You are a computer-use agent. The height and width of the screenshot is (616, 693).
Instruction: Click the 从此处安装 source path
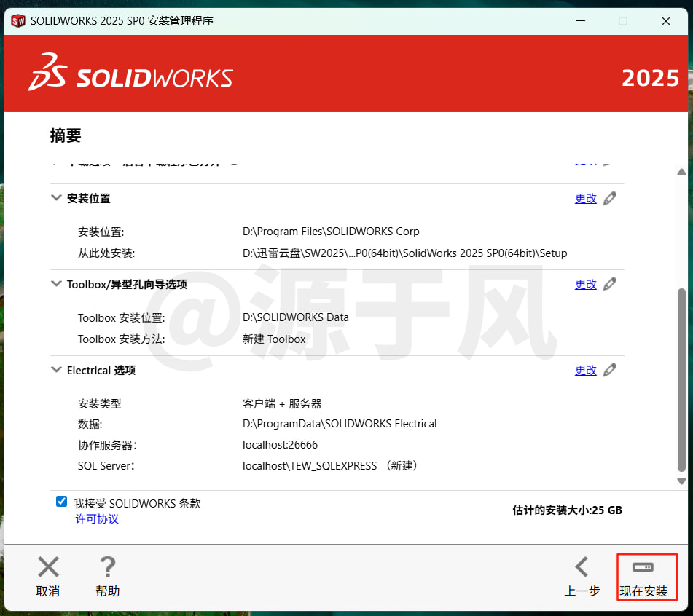coord(405,253)
